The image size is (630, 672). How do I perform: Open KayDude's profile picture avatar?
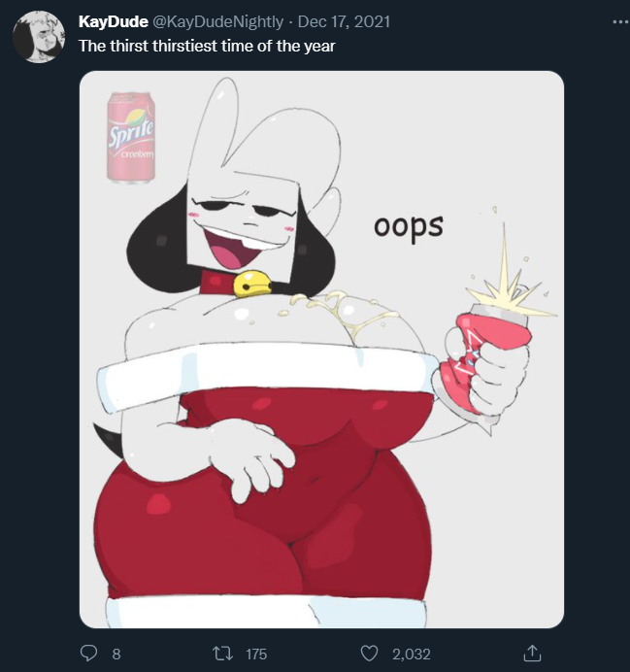[39, 37]
